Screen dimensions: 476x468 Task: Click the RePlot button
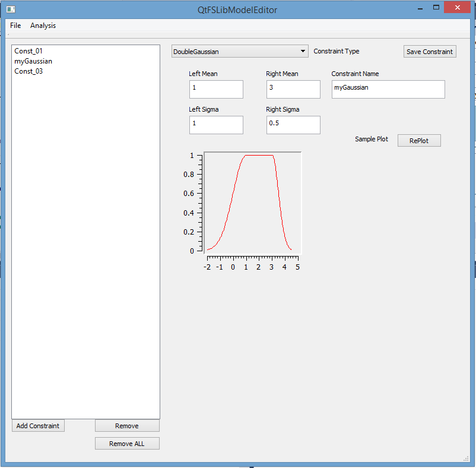click(x=419, y=141)
